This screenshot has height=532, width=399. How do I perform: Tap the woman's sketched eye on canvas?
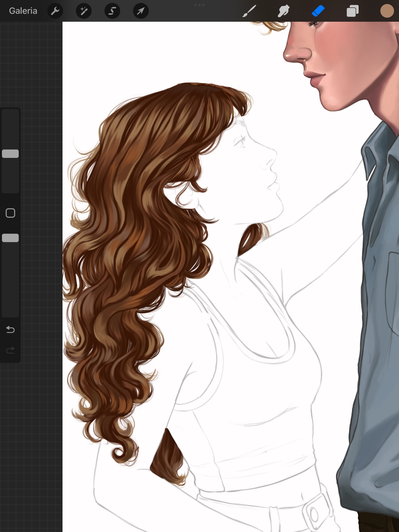pos(241,140)
